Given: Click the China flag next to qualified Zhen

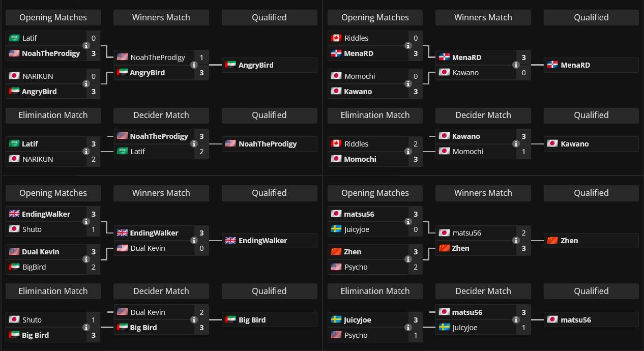Looking at the screenshot, I should (552, 241).
